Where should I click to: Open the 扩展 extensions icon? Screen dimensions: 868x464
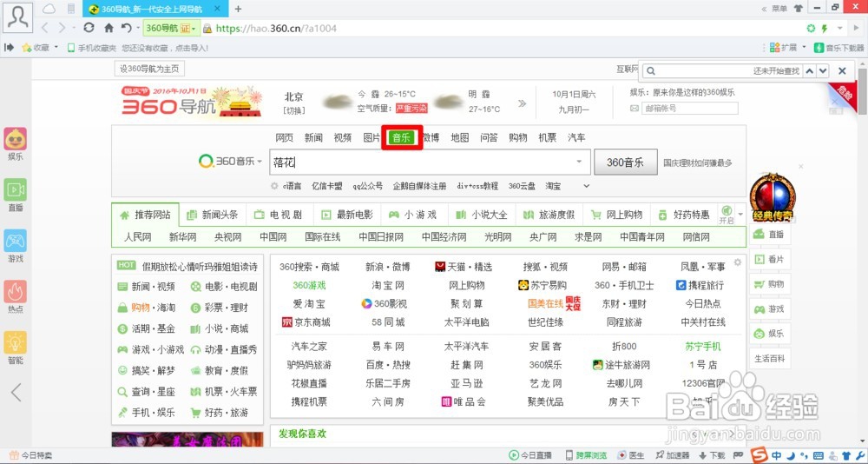(x=774, y=48)
